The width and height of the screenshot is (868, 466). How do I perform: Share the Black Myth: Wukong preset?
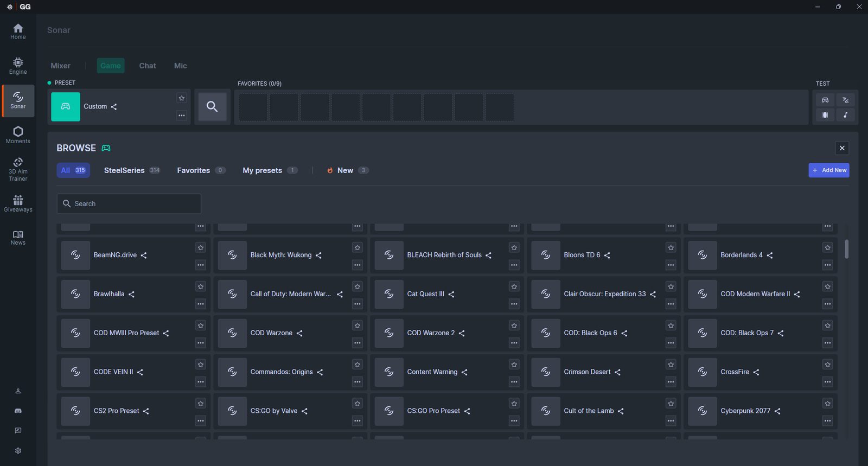[318, 256]
